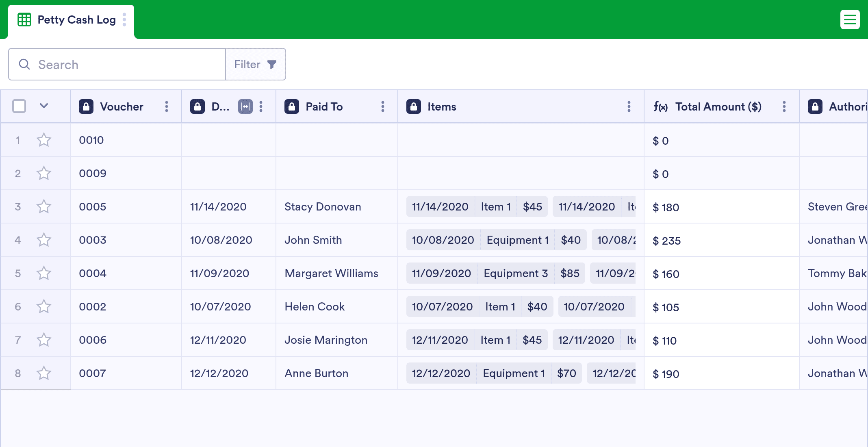Click the Stacy Donovan cell

[x=323, y=206]
